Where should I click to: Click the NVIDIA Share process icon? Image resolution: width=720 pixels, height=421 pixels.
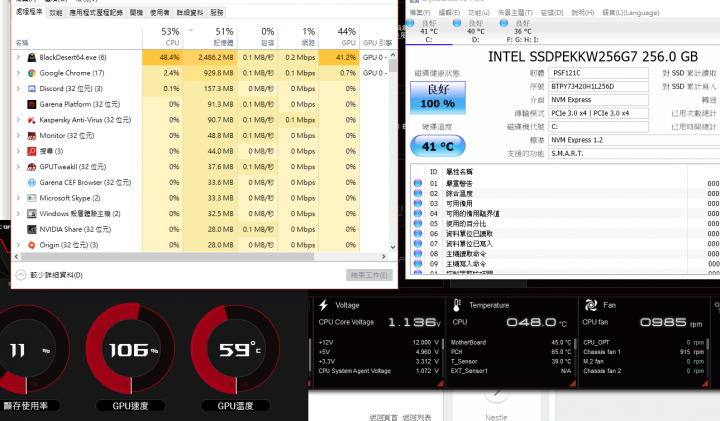[32, 229]
